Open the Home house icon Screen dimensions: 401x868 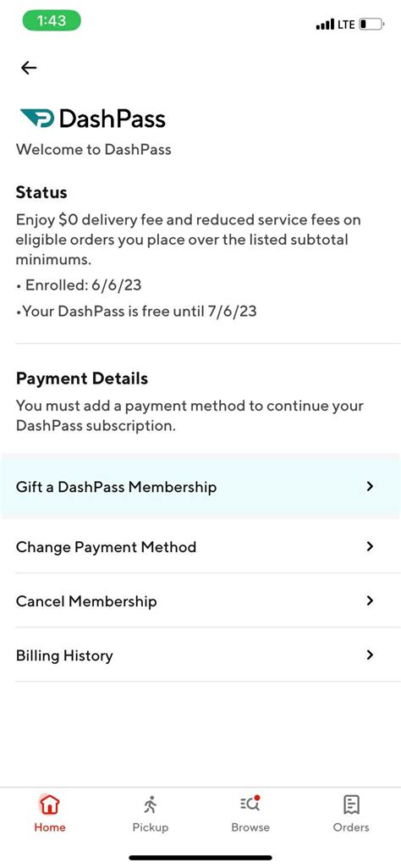(50, 804)
